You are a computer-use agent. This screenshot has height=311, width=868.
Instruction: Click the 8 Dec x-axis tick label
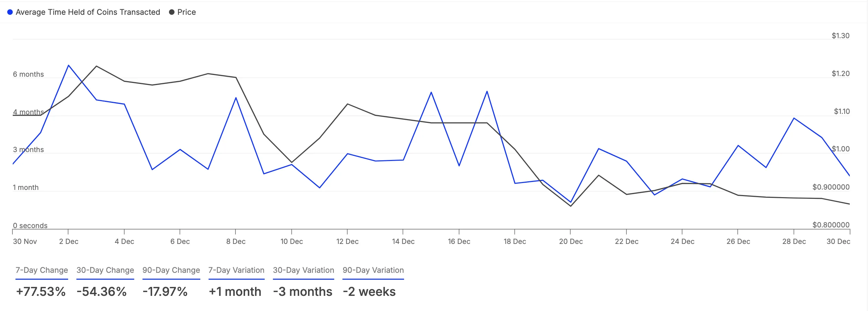(236, 242)
